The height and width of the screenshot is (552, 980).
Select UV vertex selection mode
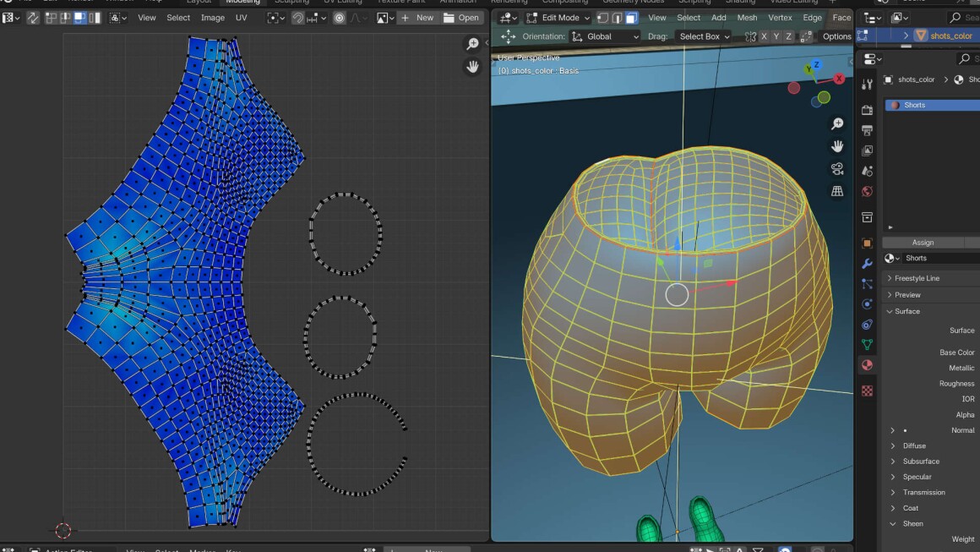pos(52,18)
